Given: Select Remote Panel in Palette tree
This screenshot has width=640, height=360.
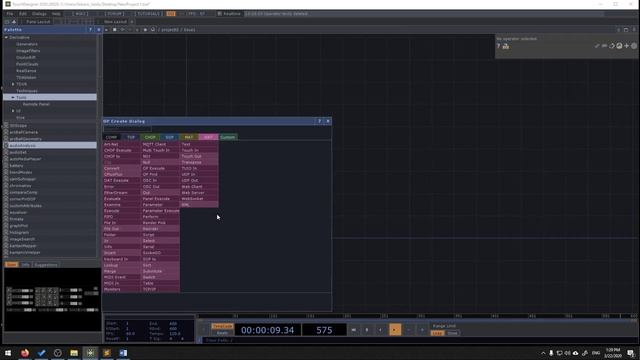Looking at the screenshot, I should pyautogui.click(x=36, y=104).
